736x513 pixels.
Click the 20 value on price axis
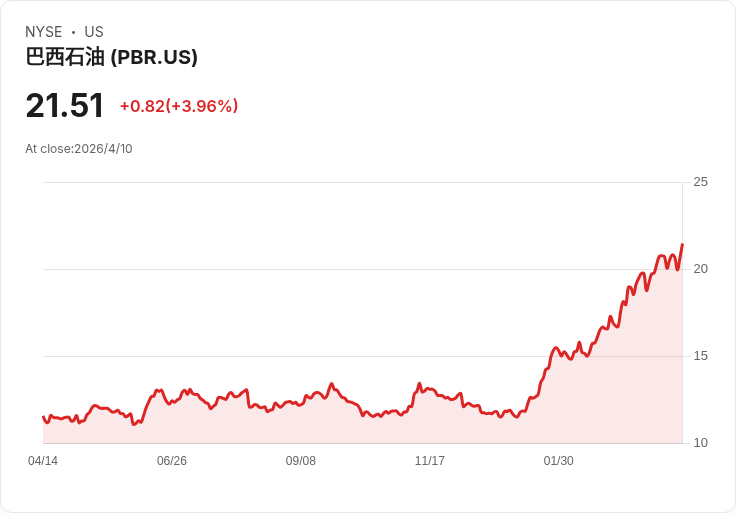click(700, 269)
